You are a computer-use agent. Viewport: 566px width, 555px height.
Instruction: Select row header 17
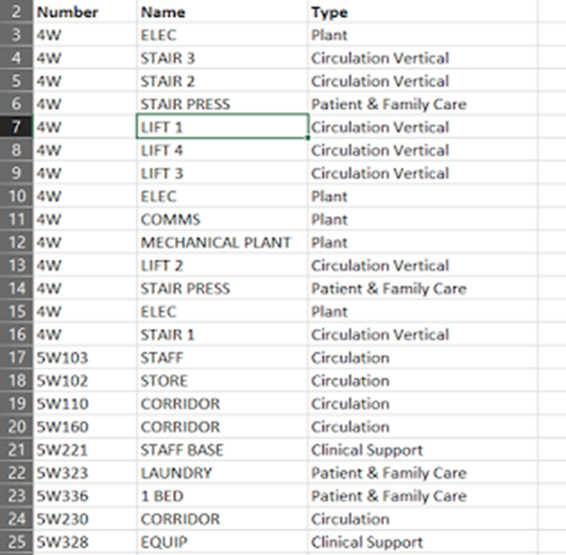16,357
